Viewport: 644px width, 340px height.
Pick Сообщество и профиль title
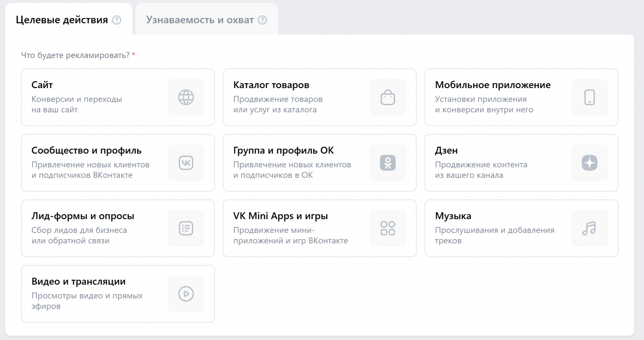coord(87,150)
